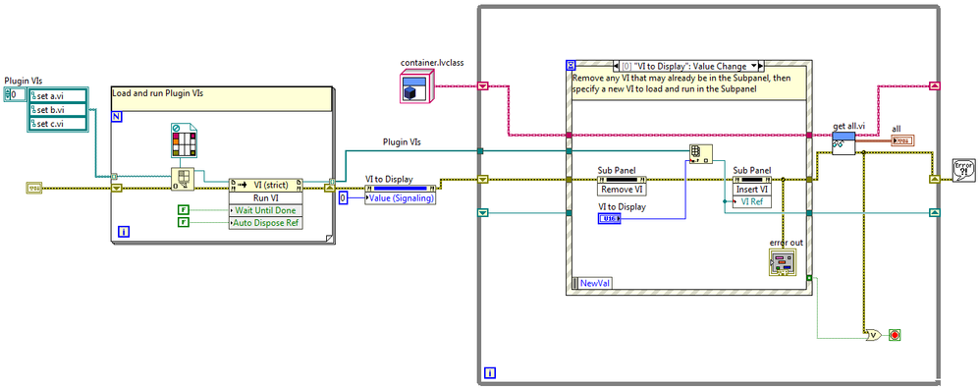Select the 'Load and run Plugin VIs' comment
Screen dimensions: 980x389
(x=221, y=98)
